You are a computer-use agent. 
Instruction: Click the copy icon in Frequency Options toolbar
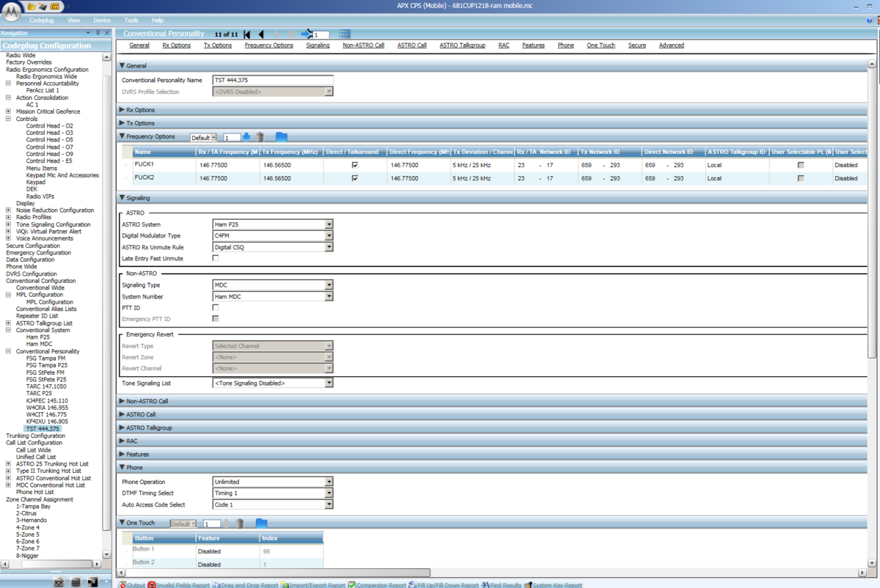[x=281, y=136]
